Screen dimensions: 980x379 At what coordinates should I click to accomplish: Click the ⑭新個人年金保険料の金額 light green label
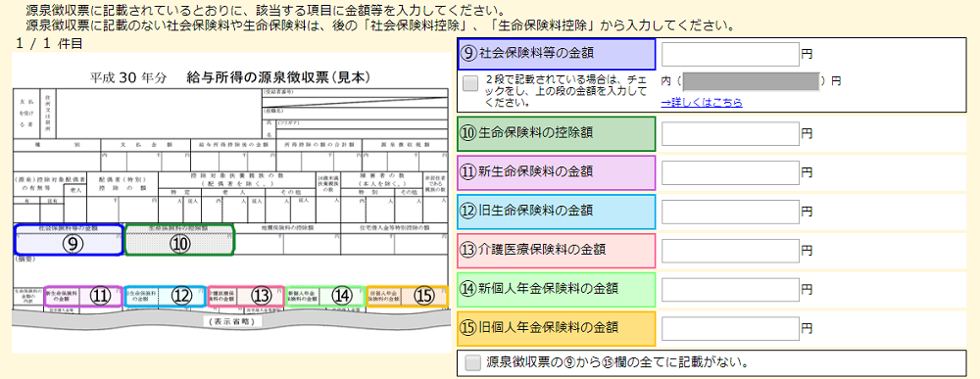point(557,289)
